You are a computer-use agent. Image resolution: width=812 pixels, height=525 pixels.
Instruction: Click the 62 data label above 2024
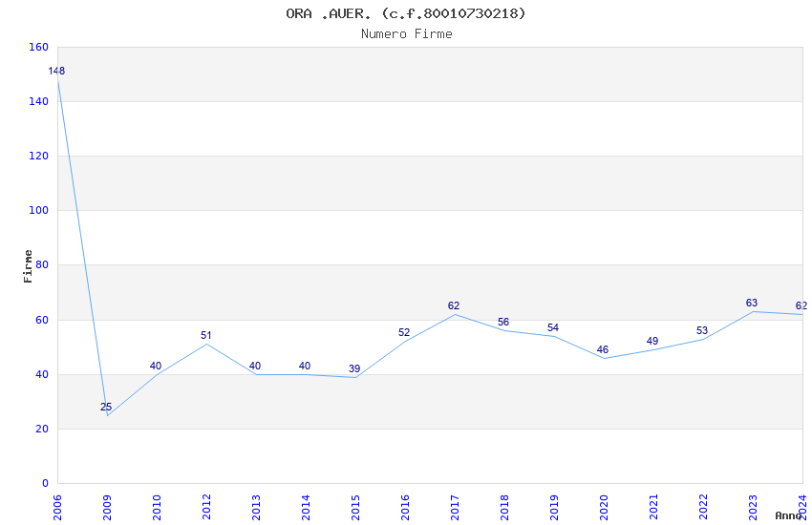801,305
